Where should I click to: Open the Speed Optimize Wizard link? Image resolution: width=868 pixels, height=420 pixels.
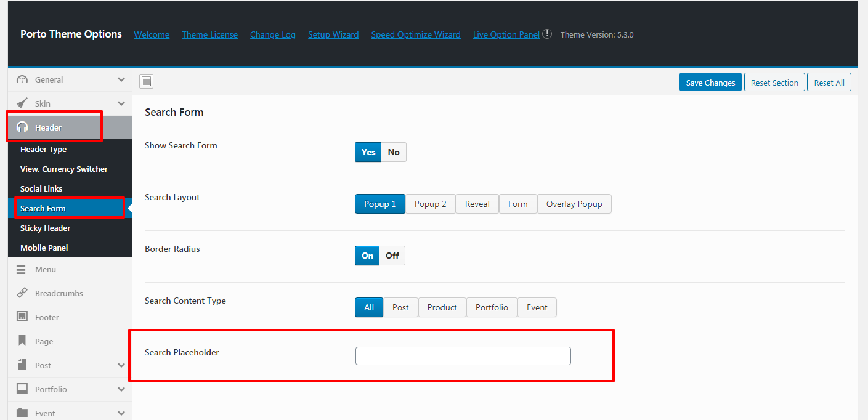[x=416, y=34]
